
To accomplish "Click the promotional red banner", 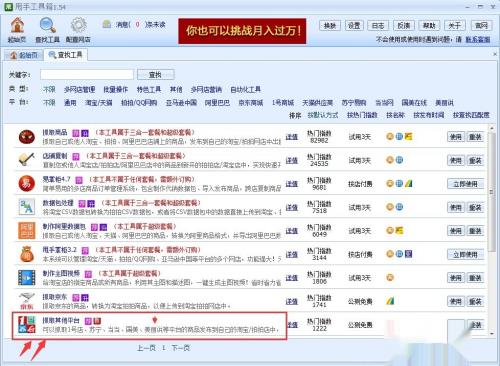I will click(x=242, y=31).
